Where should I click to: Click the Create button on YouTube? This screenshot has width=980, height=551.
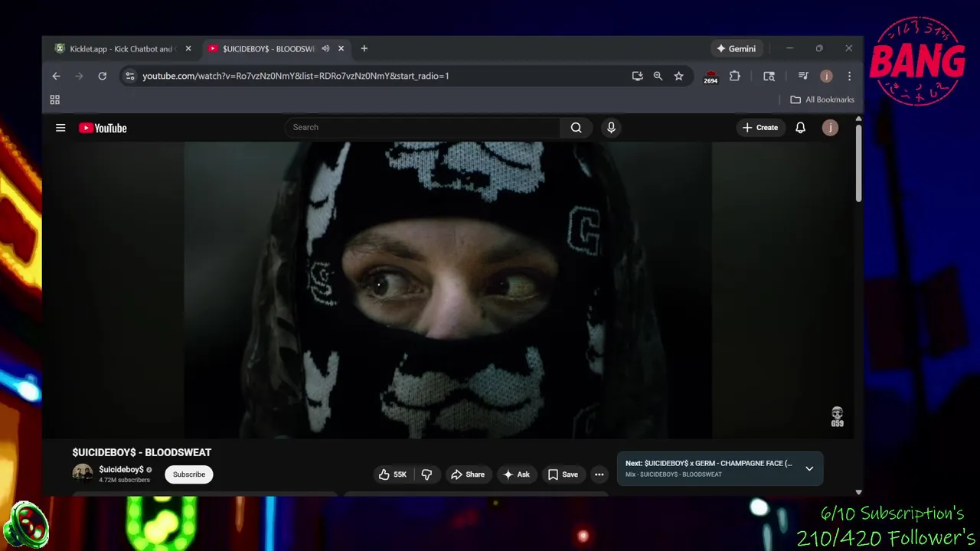pos(759,128)
